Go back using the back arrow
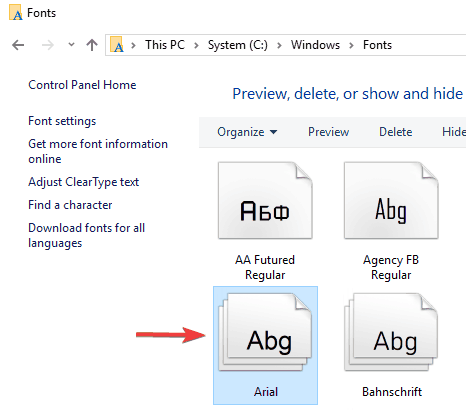 (x=18, y=45)
